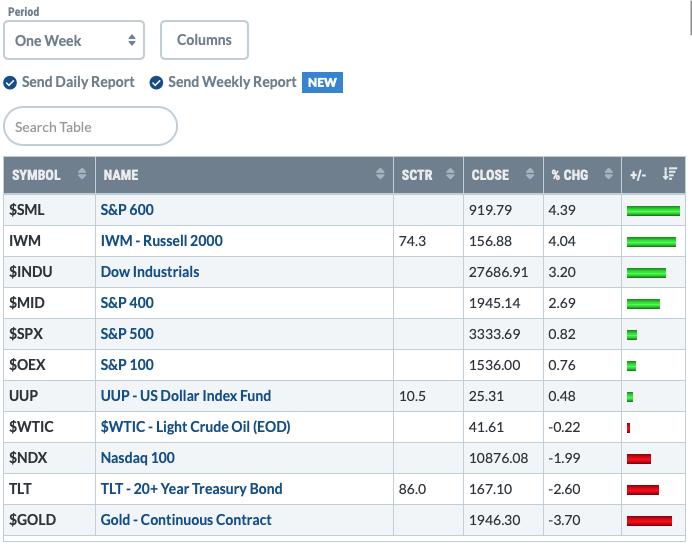Click the -1.99 percent change value
This screenshot has width=692, height=545.
point(564,458)
